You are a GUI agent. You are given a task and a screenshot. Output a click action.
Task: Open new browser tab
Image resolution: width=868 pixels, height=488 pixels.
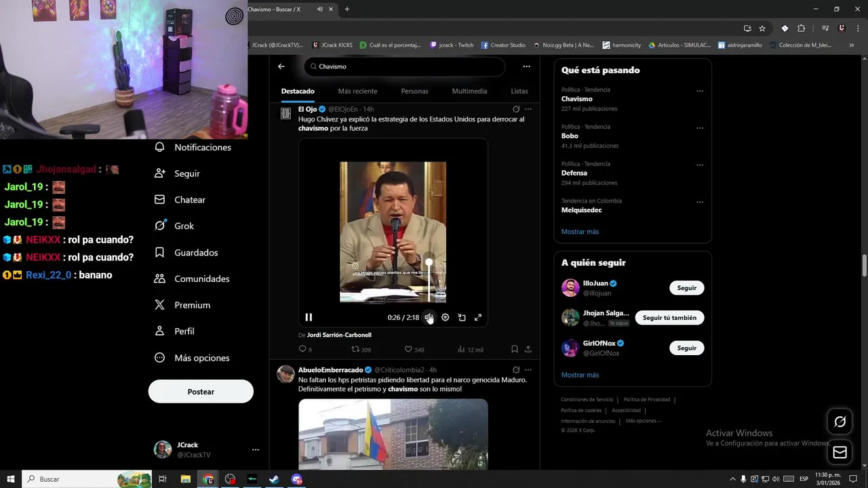click(x=347, y=9)
